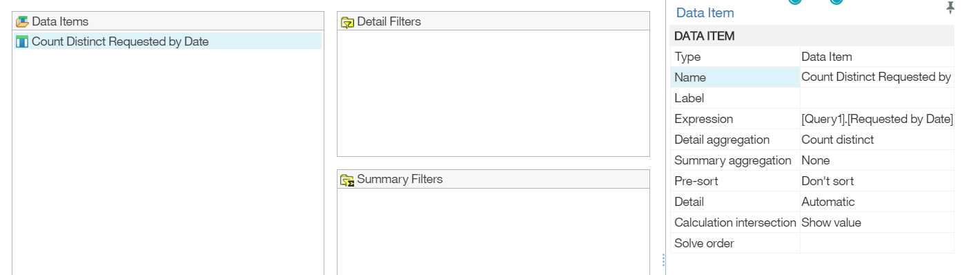The width and height of the screenshot is (980, 275).
Task: Click the icon beside Count Distinct Requested by Date
Action: pos(22,42)
